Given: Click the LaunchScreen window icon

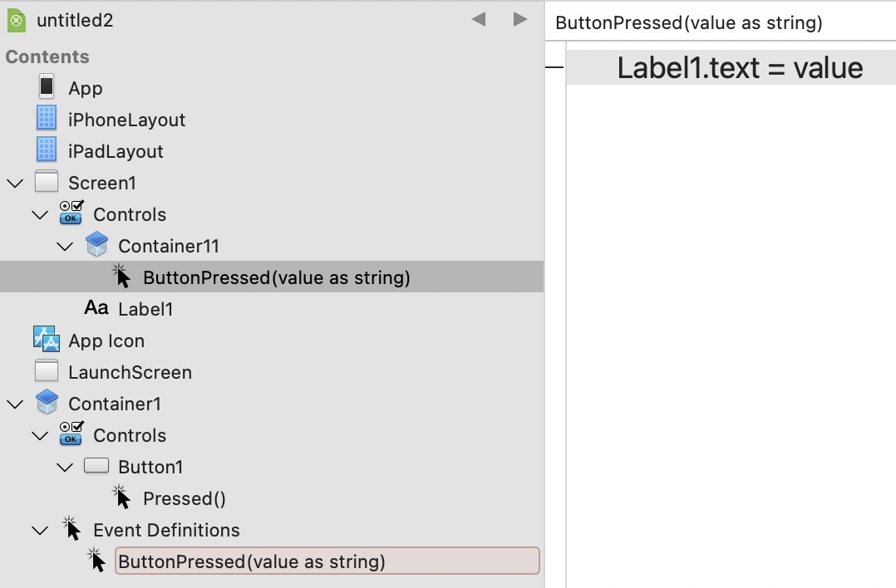Looking at the screenshot, I should click(x=47, y=371).
